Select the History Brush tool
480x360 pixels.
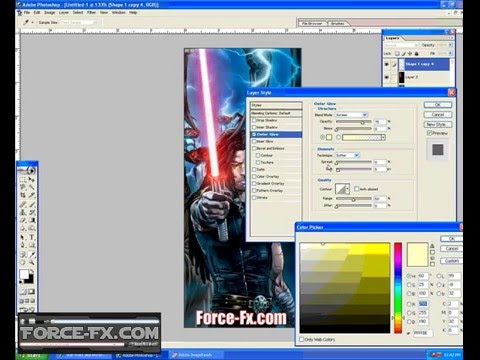32,212
